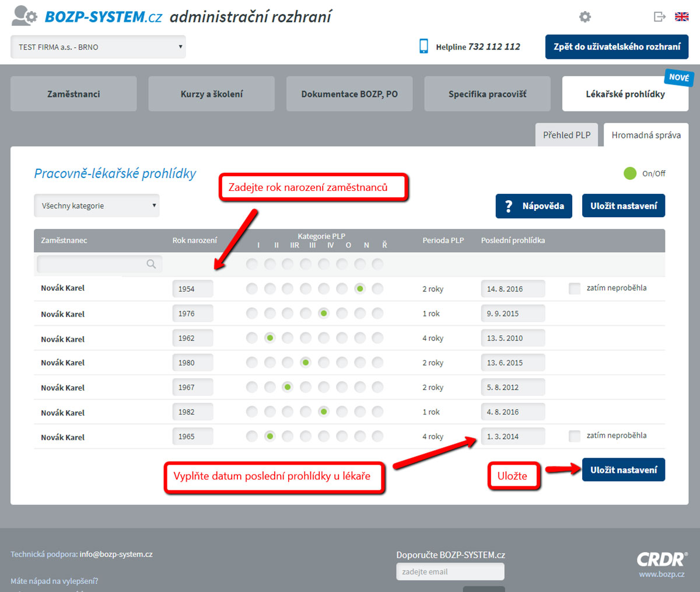Click the '4 roky' period for employee born 1962
This screenshot has height=592, width=700.
[x=433, y=339]
